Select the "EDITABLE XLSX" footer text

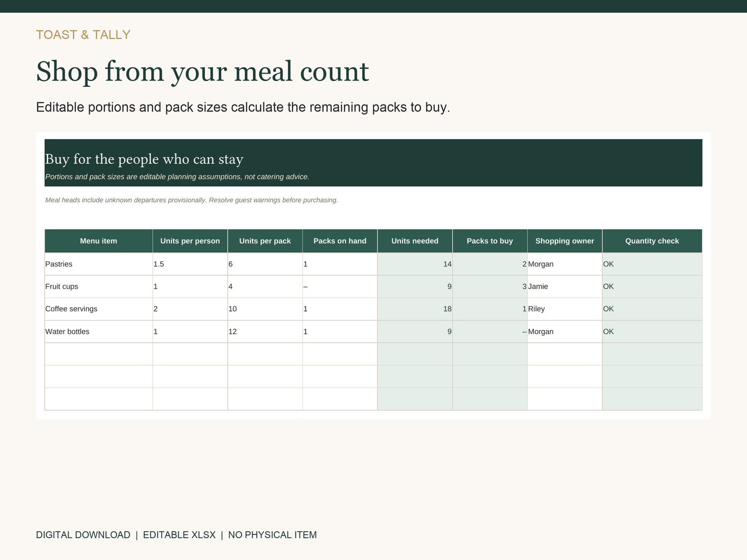click(179, 535)
